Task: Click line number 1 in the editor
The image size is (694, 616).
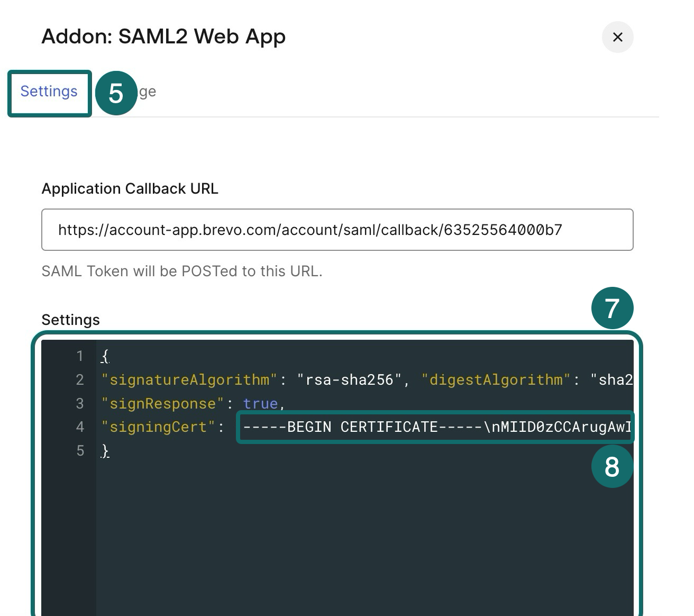Action: point(80,356)
